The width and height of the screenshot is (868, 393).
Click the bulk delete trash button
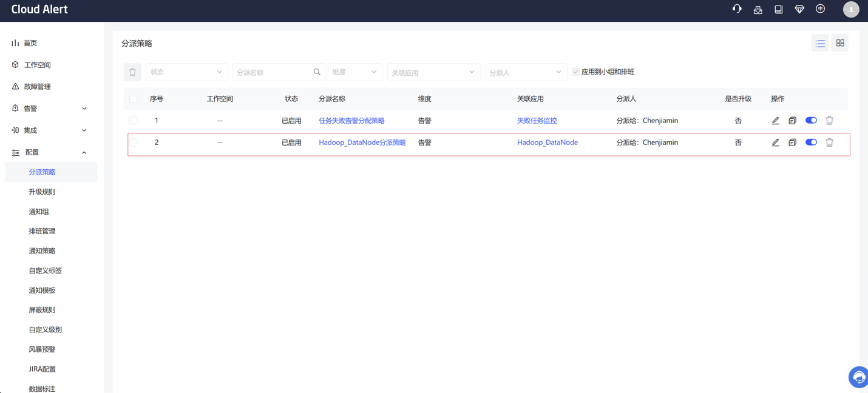(x=132, y=72)
